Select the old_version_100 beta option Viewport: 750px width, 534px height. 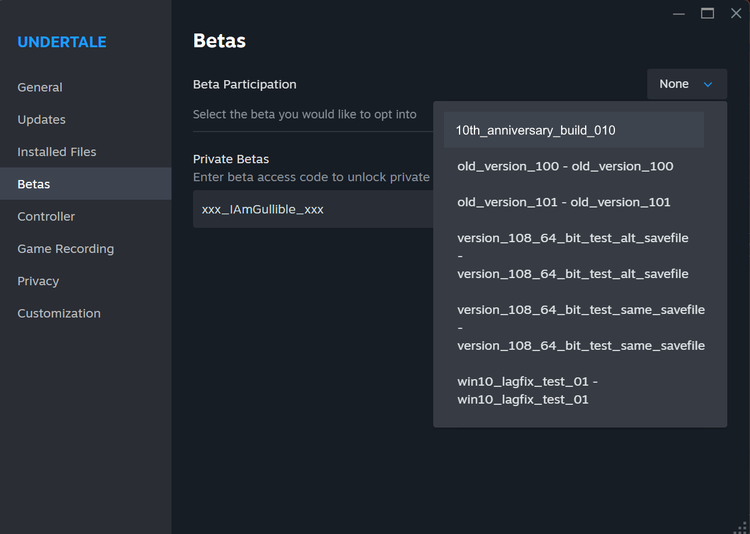pos(574,166)
